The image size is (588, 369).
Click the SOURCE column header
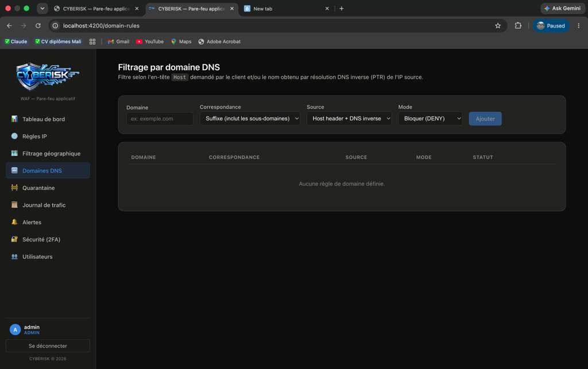(x=356, y=157)
